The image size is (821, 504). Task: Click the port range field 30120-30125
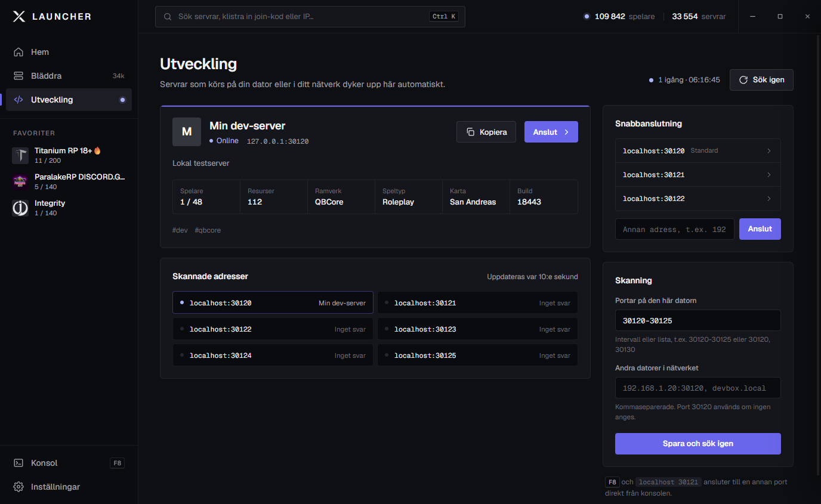(x=698, y=320)
